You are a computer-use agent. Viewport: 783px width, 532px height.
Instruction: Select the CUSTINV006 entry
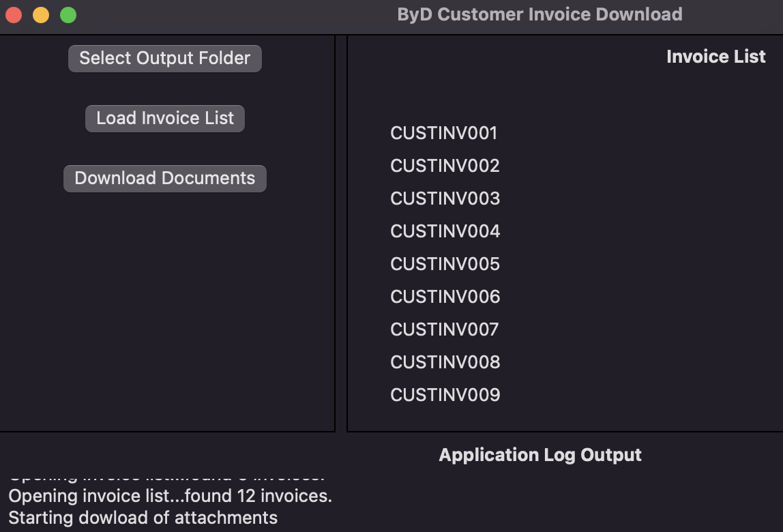445,297
